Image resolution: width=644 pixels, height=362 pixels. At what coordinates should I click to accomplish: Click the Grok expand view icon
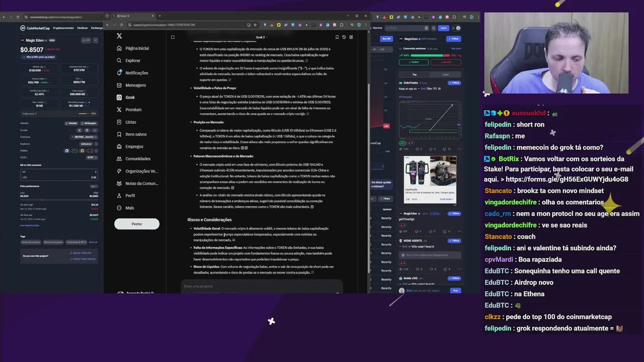[x=173, y=37]
